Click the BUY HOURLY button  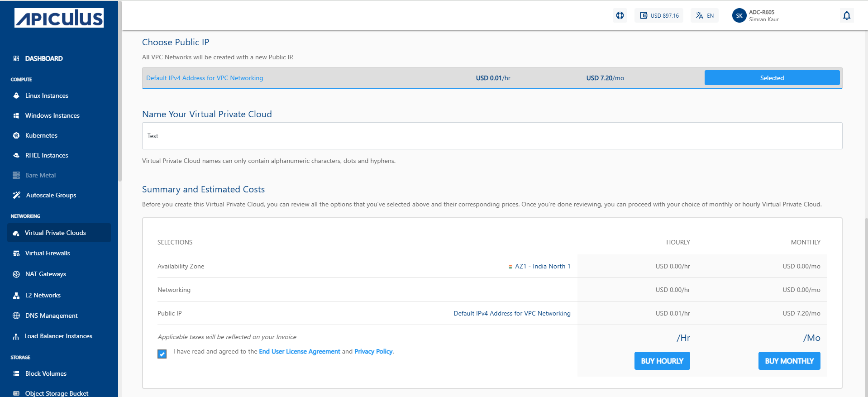click(x=662, y=361)
